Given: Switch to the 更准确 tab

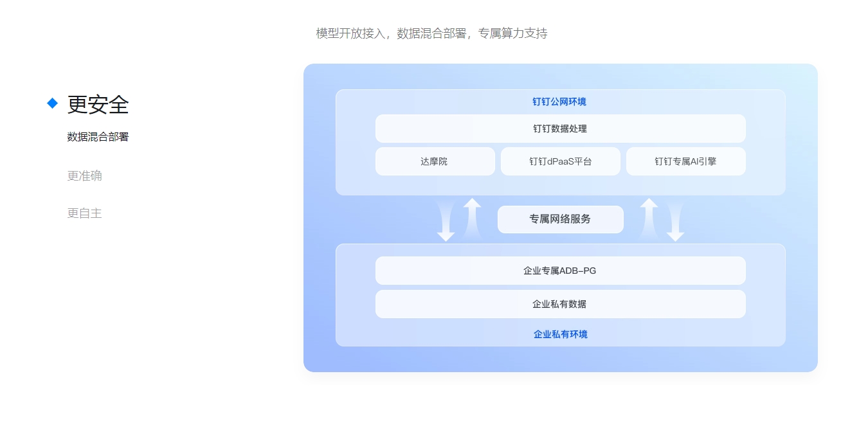Looking at the screenshot, I should [x=84, y=175].
